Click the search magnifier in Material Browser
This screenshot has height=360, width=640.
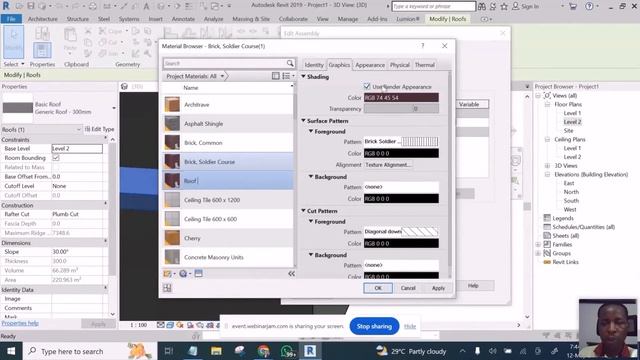tap(290, 63)
